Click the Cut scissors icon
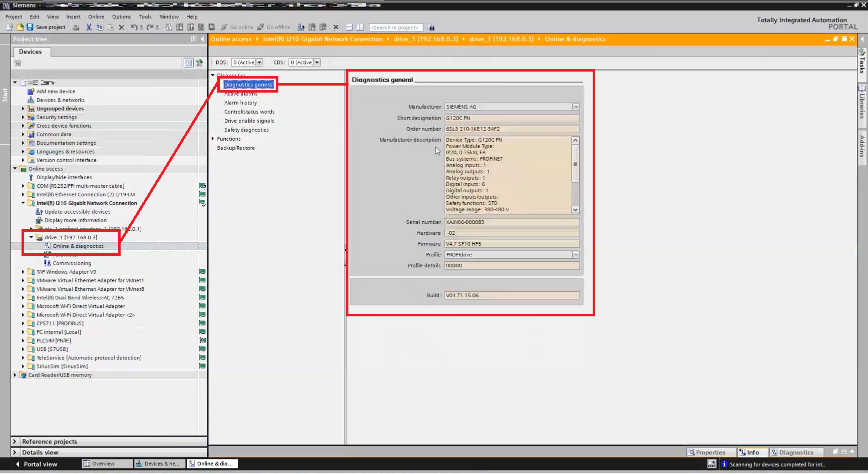Image resolution: width=868 pixels, height=474 pixels. (x=89, y=27)
